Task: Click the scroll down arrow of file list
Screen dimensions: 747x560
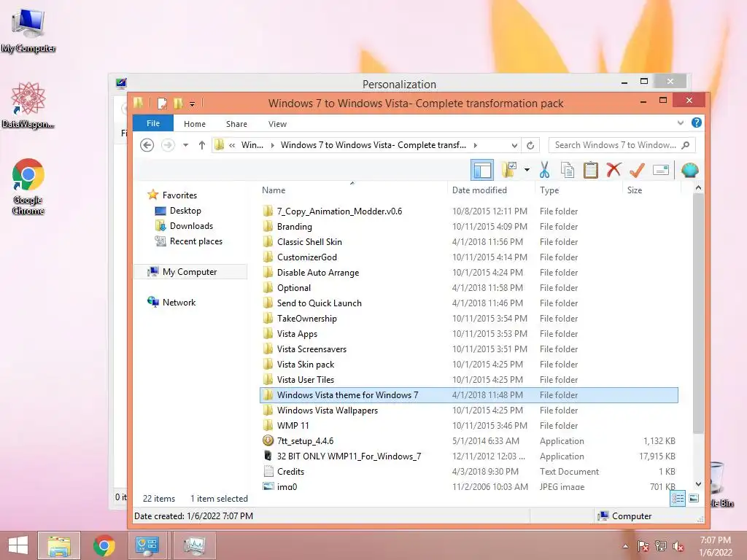Action: pos(698,484)
